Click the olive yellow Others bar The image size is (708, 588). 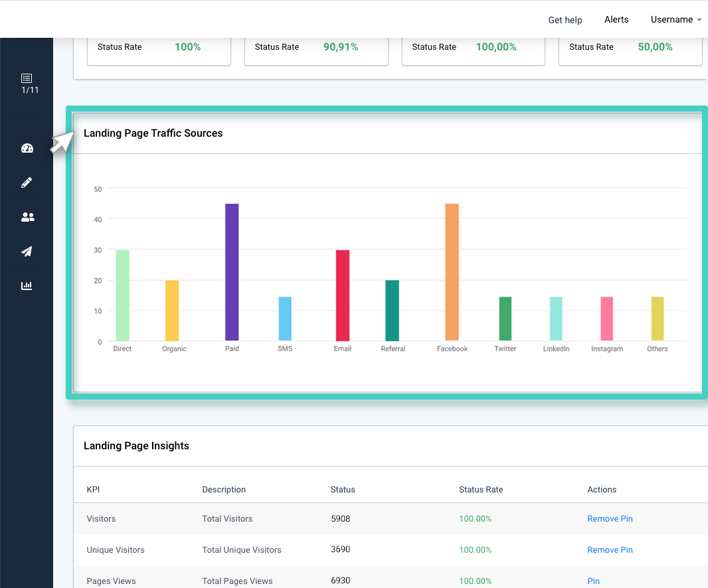(x=658, y=319)
